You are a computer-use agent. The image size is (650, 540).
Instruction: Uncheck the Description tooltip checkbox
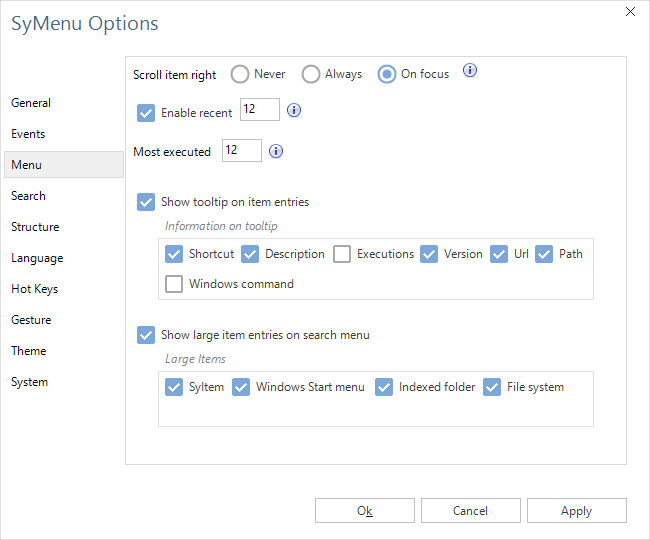[x=250, y=254]
